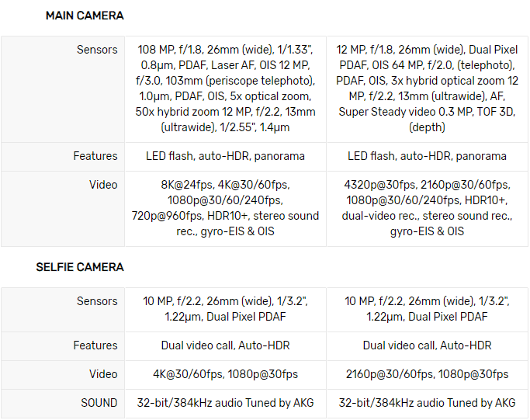530x420 pixels.
Task: Click the second column's LED flash features cell
Action: 427,156
